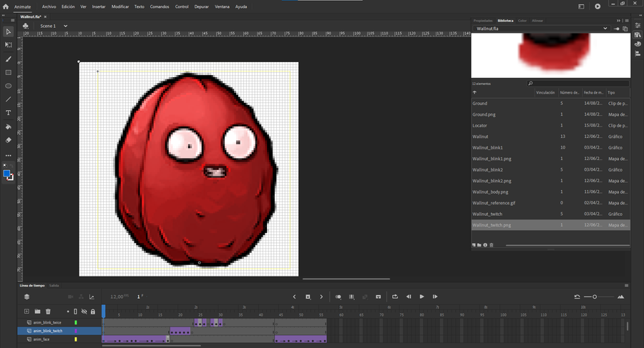644x348 pixels.
Task: Toggle the timeline graph view icon
Action: (x=92, y=297)
